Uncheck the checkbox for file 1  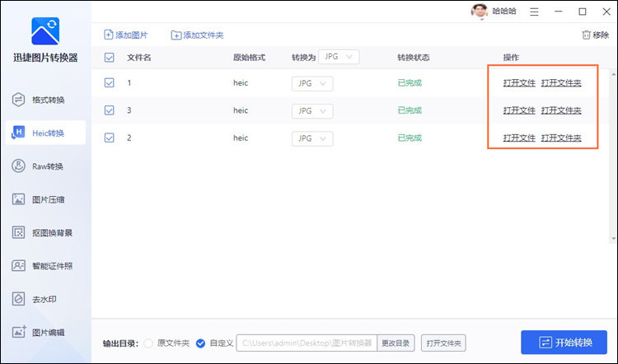coord(109,82)
